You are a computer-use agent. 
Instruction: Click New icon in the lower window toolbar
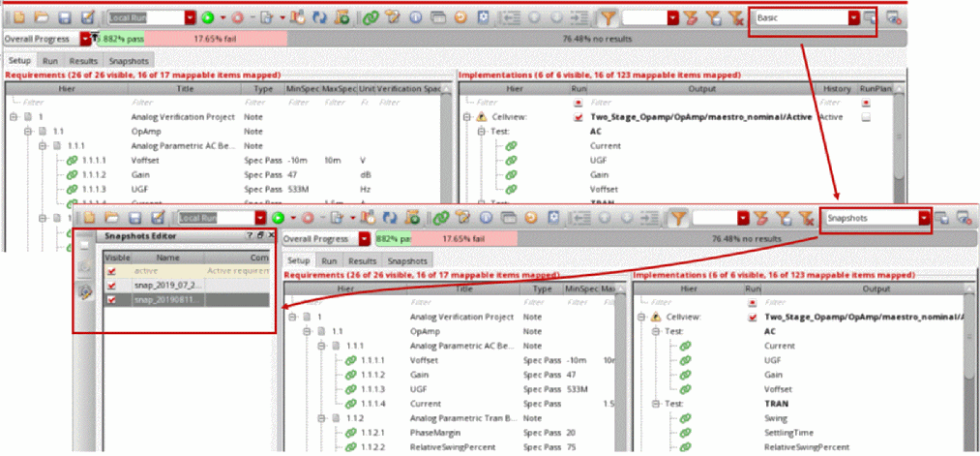tap(89, 218)
